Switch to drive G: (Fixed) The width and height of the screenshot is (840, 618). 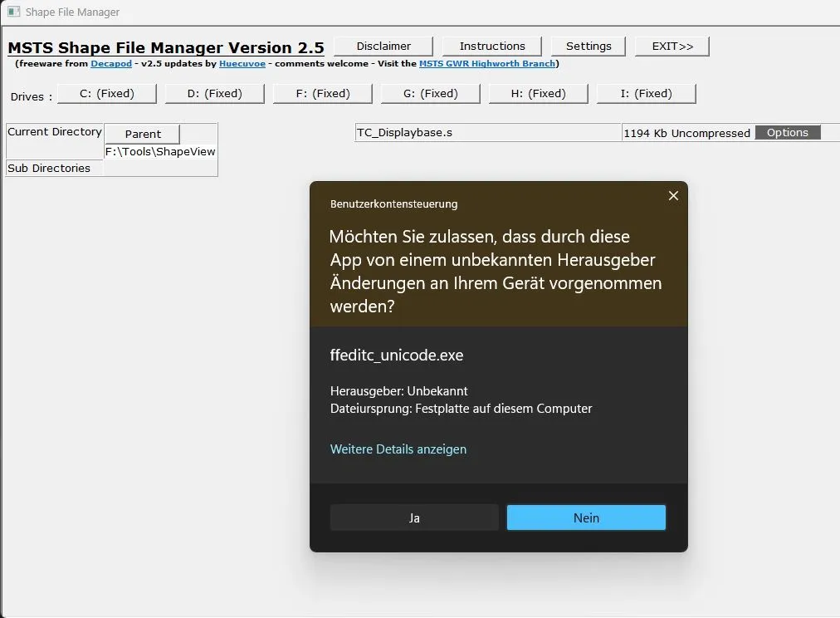[x=430, y=93]
